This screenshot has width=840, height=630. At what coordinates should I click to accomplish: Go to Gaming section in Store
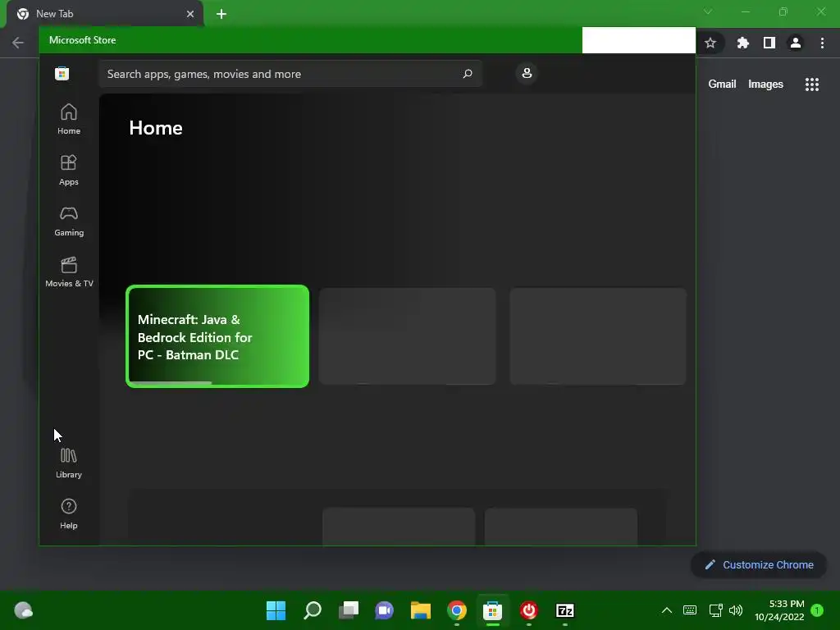pyautogui.click(x=69, y=221)
